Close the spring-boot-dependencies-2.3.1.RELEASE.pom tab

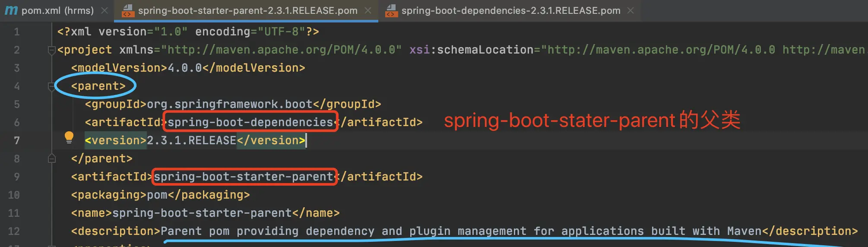630,10
